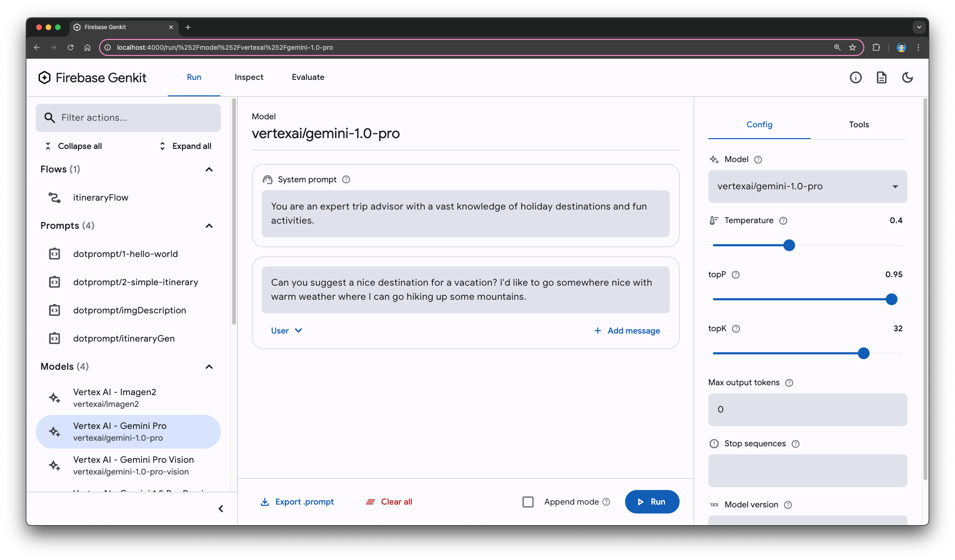
Task: Click the itineraryFlow icon in Flows
Action: (x=55, y=197)
